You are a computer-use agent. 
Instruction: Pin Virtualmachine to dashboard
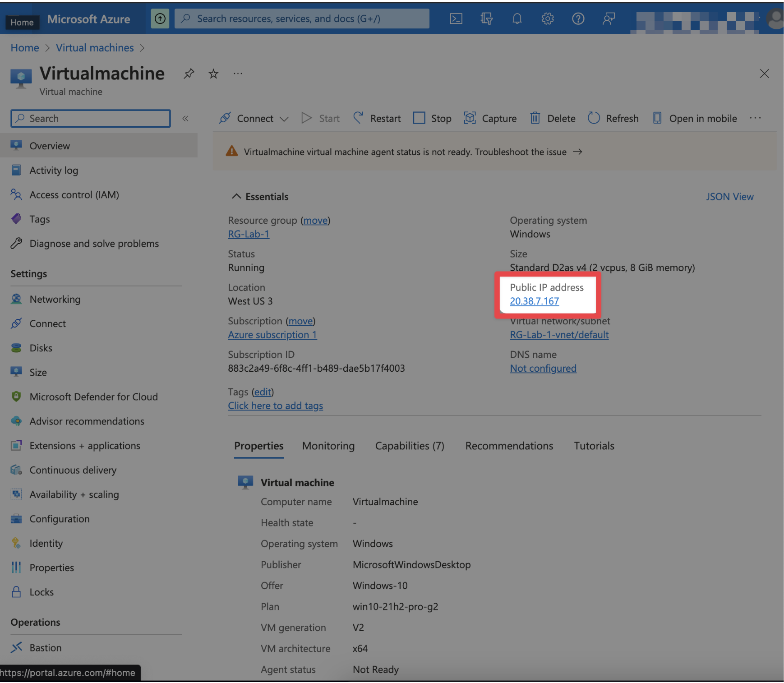pos(189,74)
